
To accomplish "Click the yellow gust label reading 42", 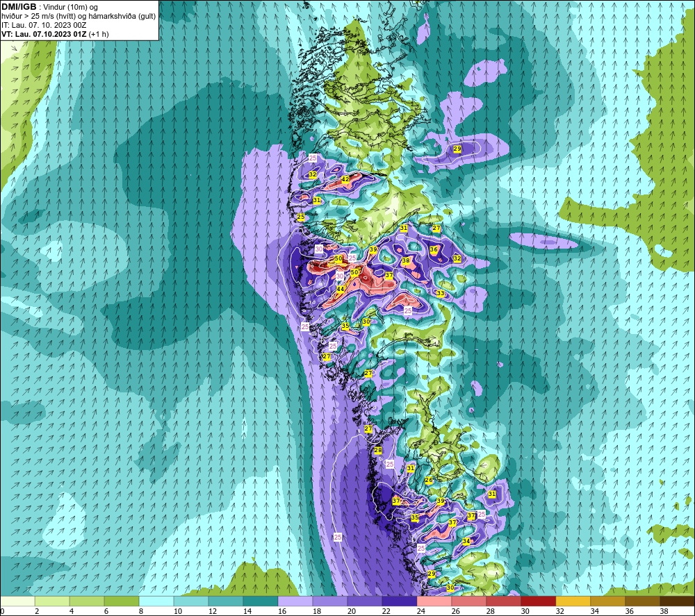I will pyautogui.click(x=345, y=179).
